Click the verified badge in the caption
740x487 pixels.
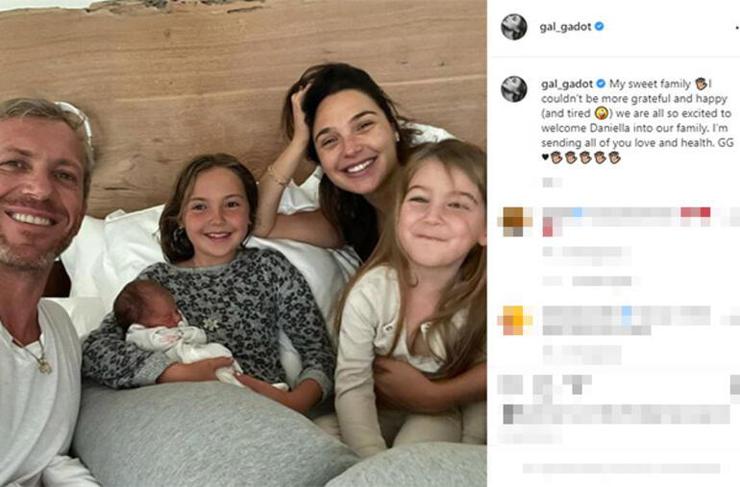[x=601, y=84]
